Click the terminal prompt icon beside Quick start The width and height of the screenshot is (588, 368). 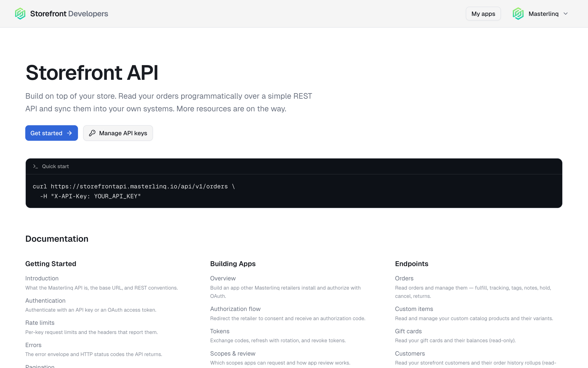[x=35, y=166]
